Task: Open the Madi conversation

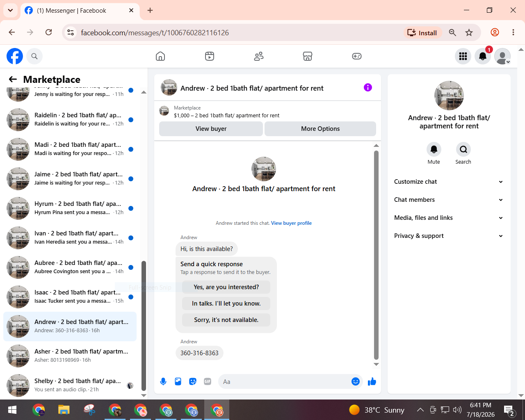Action: tap(70, 149)
